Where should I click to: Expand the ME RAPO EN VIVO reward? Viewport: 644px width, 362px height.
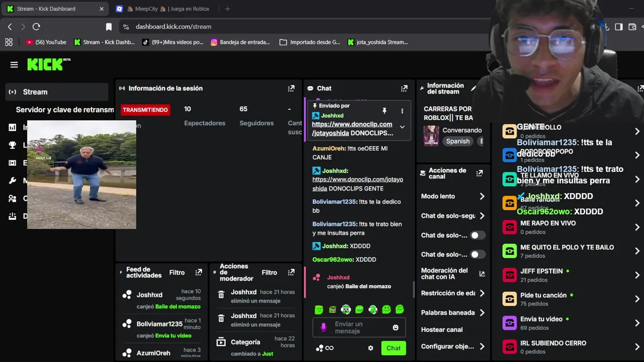637,227
